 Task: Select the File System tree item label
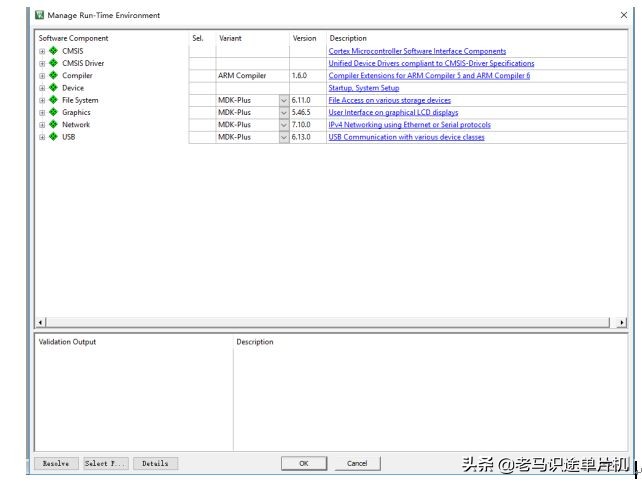pos(80,100)
